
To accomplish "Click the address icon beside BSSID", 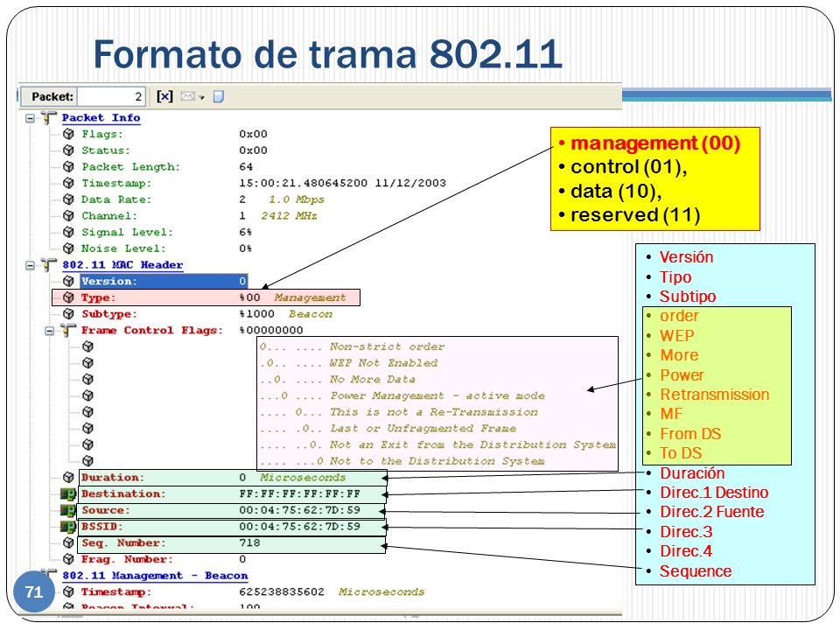I will [68, 527].
